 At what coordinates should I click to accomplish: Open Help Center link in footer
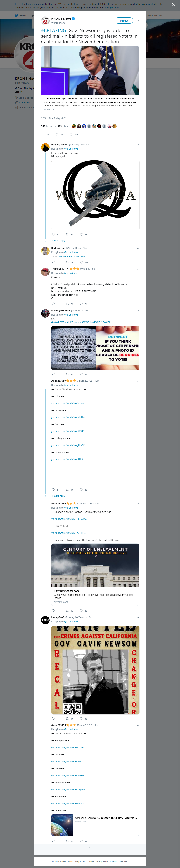[x=81, y=862]
